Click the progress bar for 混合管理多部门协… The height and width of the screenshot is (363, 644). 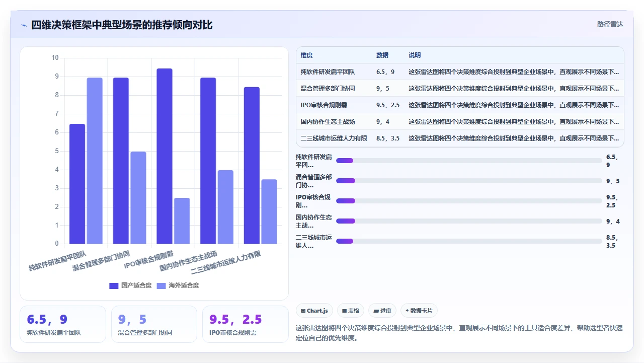click(469, 181)
